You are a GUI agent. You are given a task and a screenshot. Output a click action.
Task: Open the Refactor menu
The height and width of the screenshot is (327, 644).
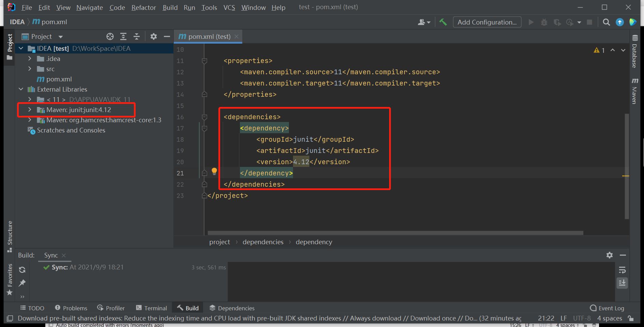144,7
